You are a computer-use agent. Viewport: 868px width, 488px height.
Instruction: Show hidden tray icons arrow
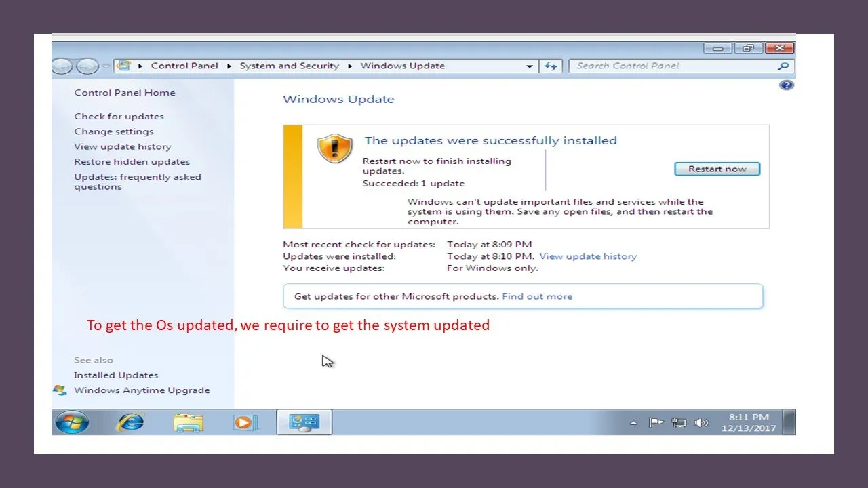click(633, 423)
